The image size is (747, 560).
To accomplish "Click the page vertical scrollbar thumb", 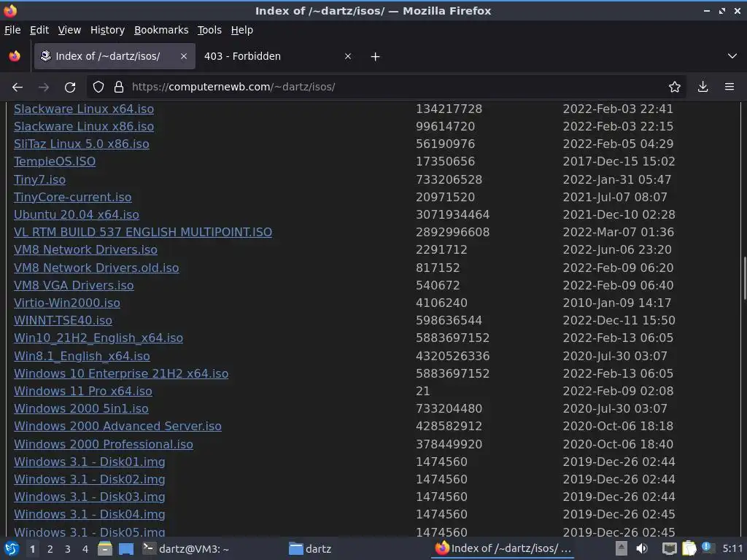I will coord(743,278).
